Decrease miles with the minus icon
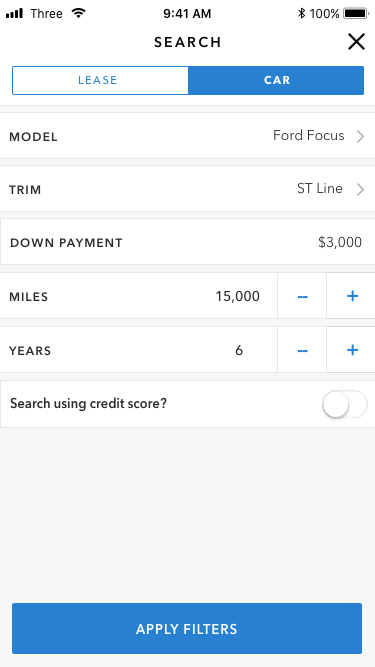 [302, 296]
